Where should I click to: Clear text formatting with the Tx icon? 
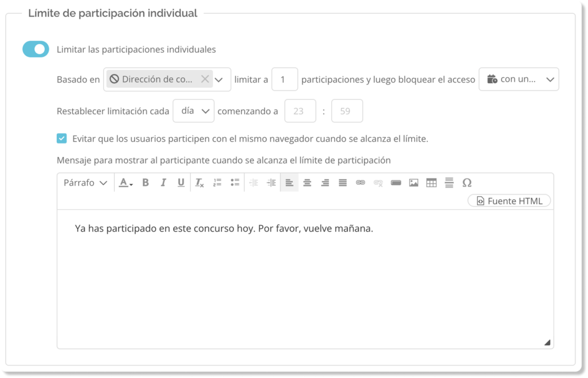(199, 182)
